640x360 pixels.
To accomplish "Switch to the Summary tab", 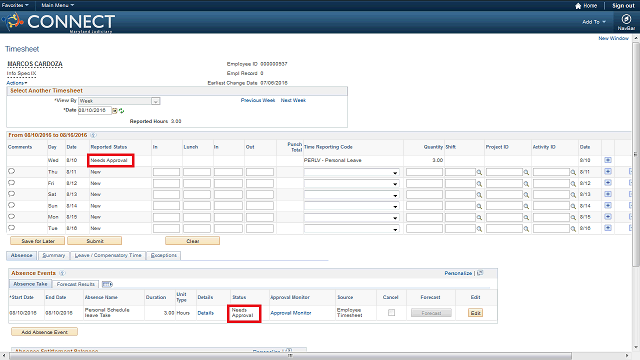I will [x=53, y=256].
